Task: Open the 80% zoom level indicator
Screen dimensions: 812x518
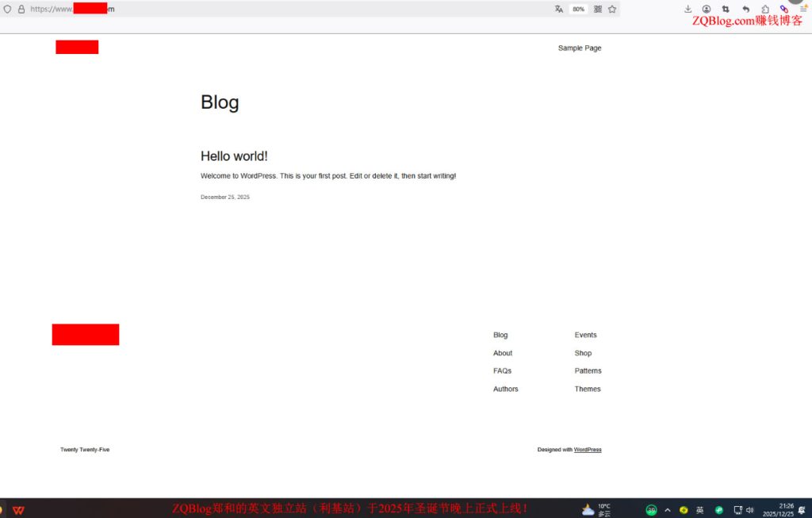Action: pos(578,9)
